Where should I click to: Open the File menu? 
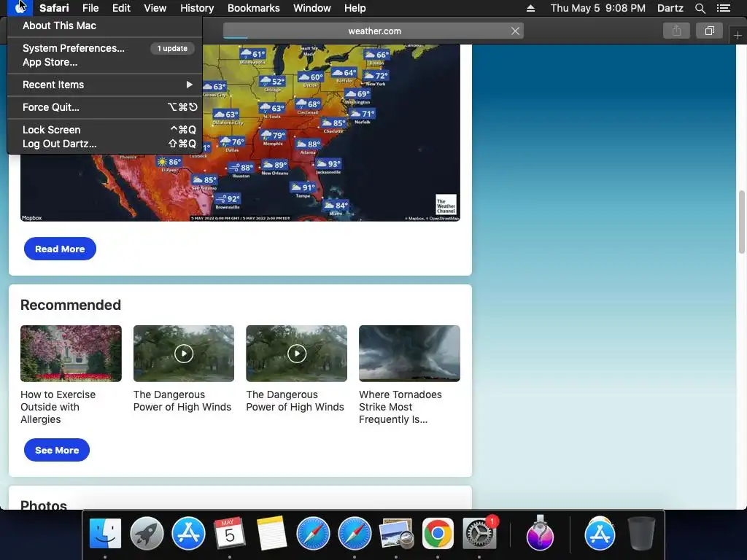pos(90,8)
